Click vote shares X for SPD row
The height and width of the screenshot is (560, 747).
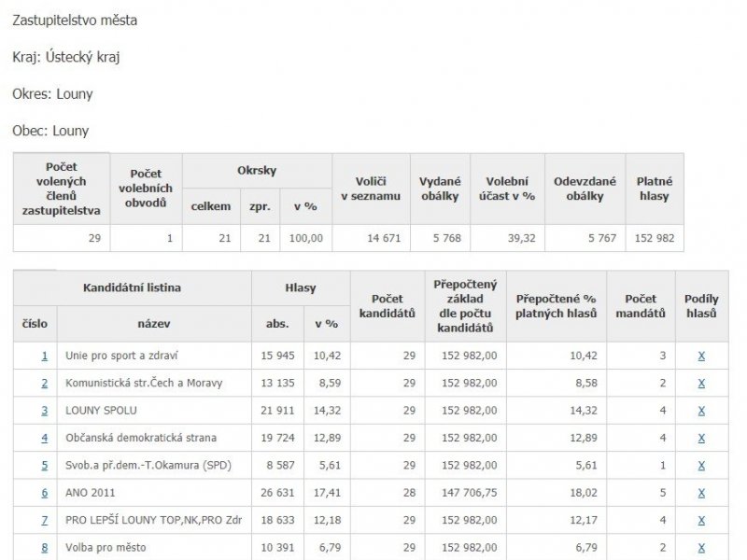701,465
